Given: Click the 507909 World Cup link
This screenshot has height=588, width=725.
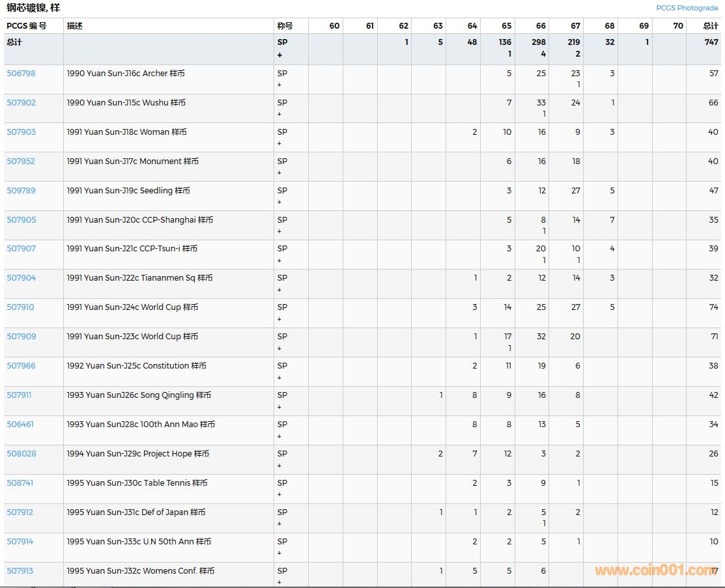Looking at the screenshot, I should pos(21,337).
